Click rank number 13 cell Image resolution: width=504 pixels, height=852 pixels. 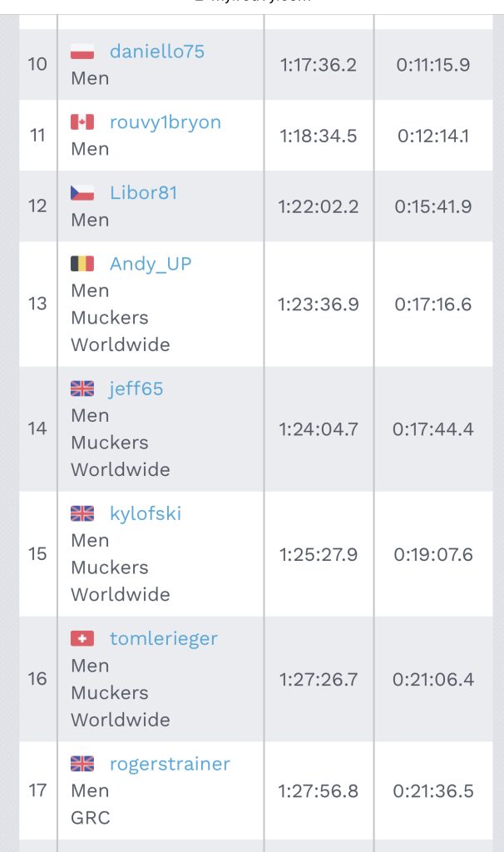[x=37, y=304]
